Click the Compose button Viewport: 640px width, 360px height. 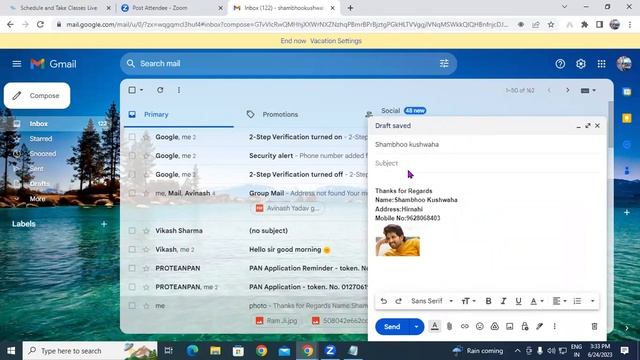[37, 96]
